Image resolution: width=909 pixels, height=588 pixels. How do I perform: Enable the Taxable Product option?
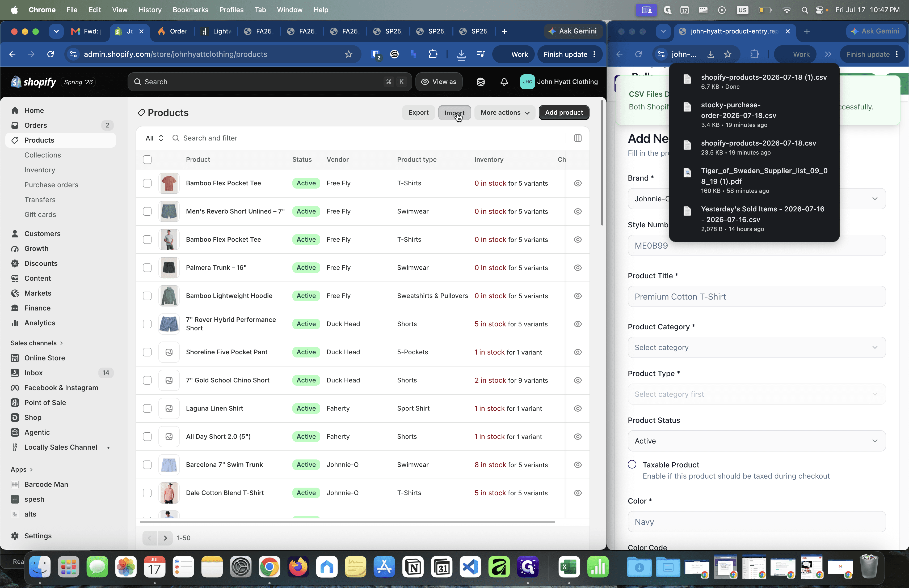[x=632, y=464]
